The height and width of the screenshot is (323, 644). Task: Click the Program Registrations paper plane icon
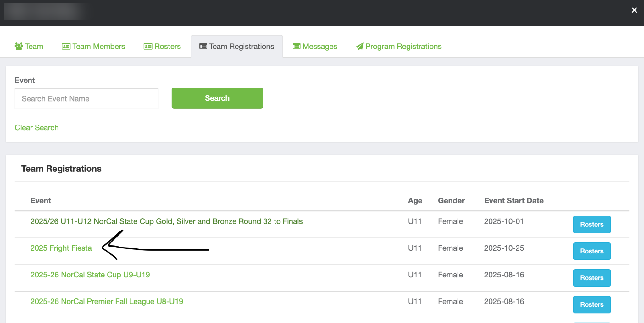[359, 47]
